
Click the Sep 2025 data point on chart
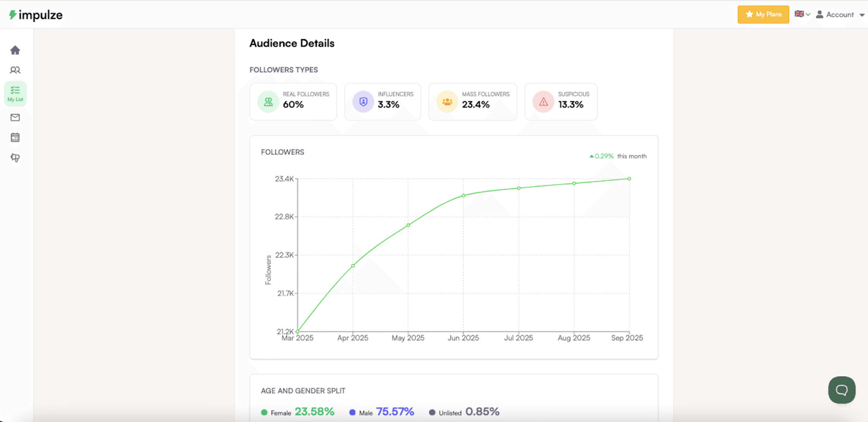[629, 179]
